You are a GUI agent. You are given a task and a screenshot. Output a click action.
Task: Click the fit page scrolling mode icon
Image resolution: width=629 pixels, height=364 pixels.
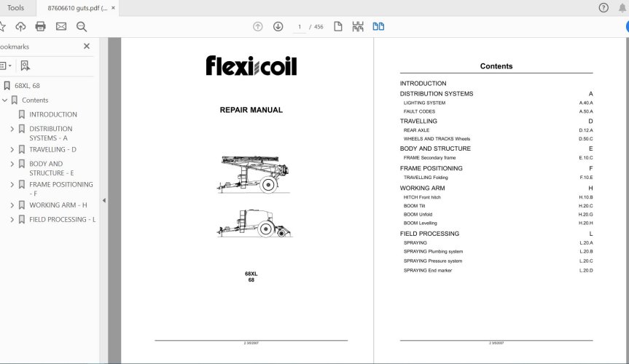click(358, 26)
